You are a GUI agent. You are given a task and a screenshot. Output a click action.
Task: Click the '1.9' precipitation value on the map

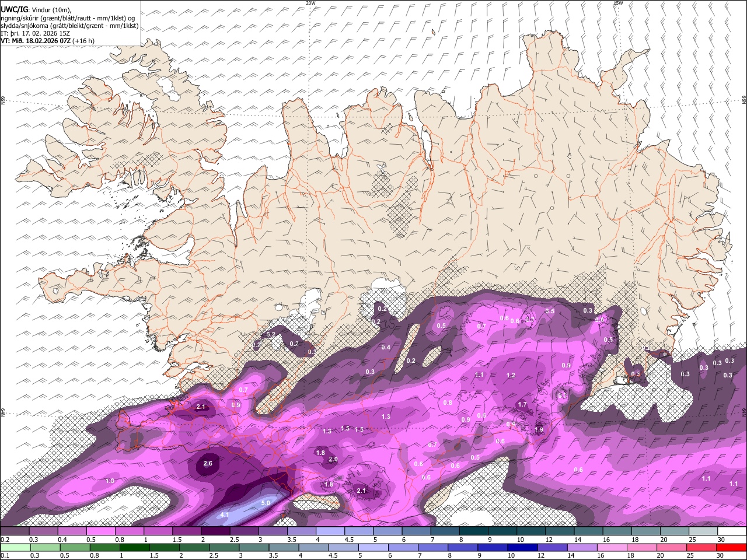tap(539, 429)
